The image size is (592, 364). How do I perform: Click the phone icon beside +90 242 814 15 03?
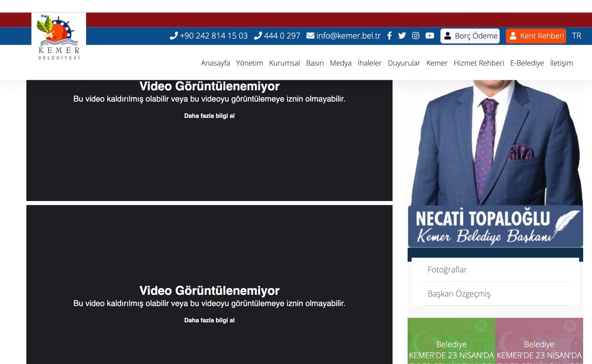(x=173, y=36)
